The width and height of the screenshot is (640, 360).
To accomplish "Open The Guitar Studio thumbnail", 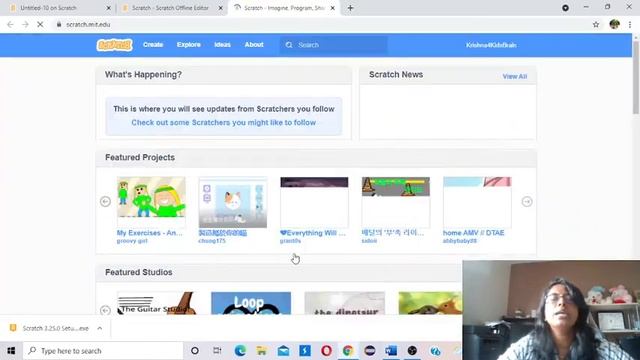I will 157,303.
